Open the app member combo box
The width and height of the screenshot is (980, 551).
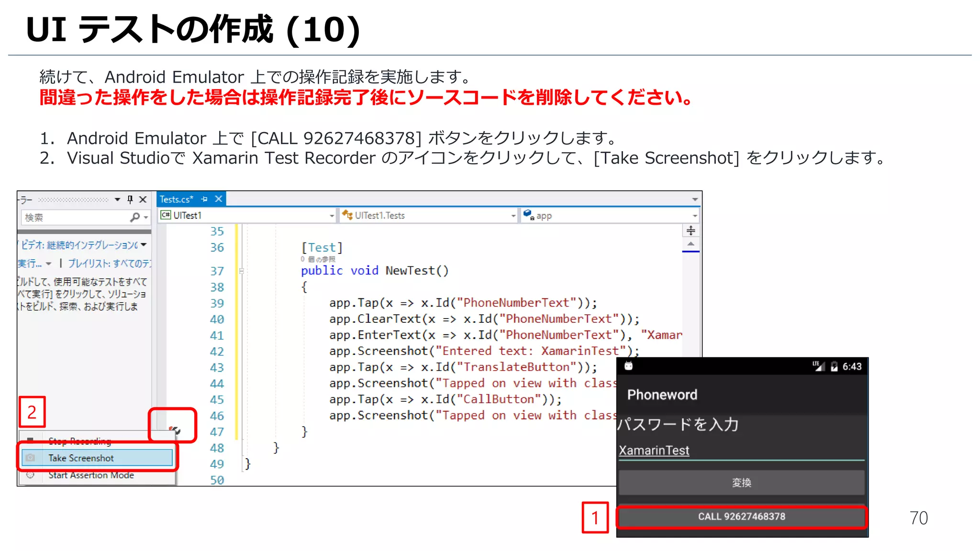tap(610, 216)
